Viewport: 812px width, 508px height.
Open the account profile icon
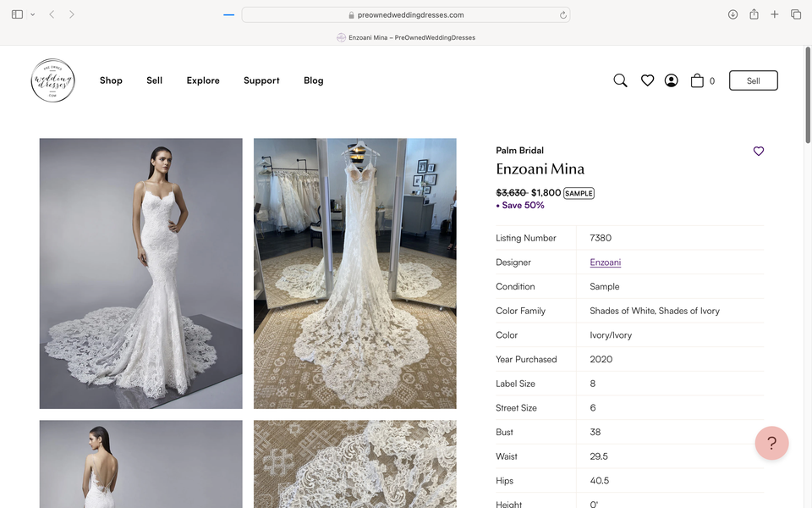[671, 80]
